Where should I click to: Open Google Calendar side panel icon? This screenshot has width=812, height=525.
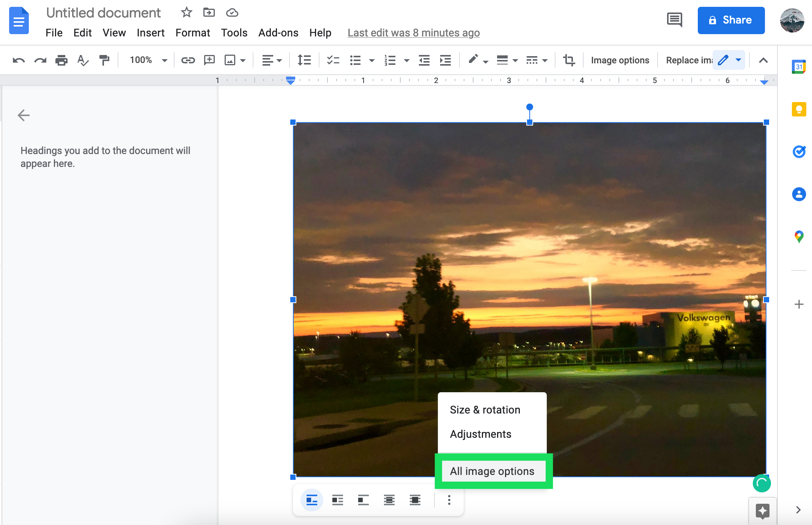coord(799,67)
